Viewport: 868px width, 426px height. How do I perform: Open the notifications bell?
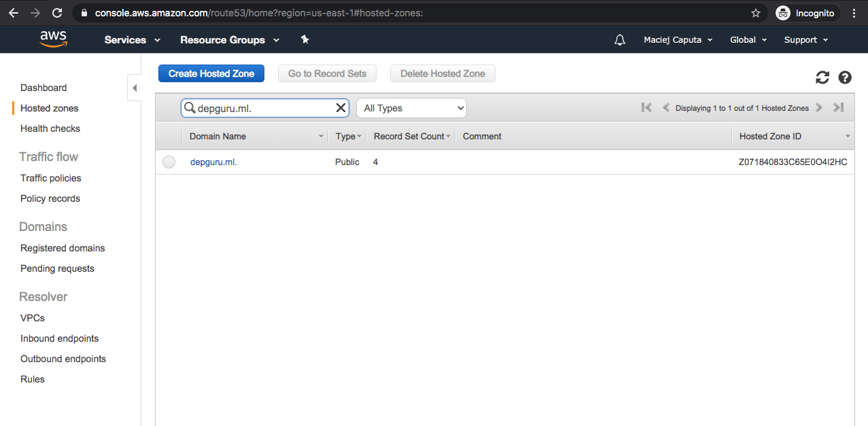[619, 40]
